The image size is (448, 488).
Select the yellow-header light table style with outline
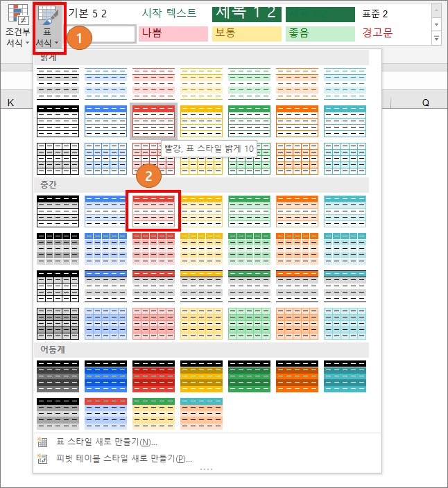[201, 121]
